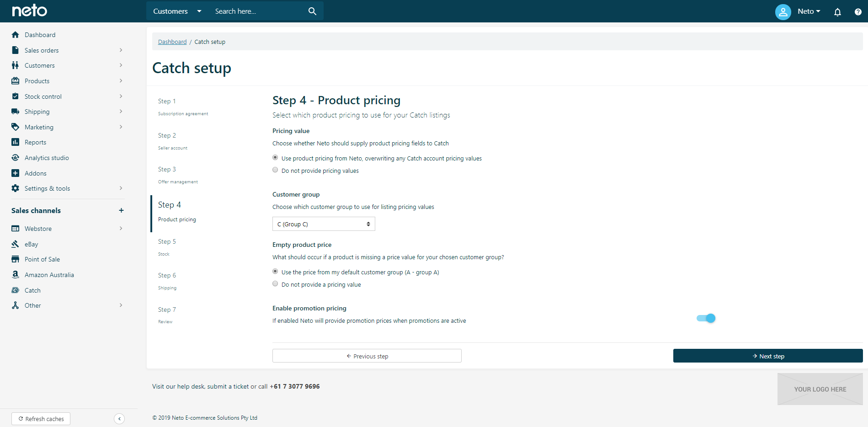Click the Sales channels heading
This screenshot has width=868, height=427.
tap(36, 210)
